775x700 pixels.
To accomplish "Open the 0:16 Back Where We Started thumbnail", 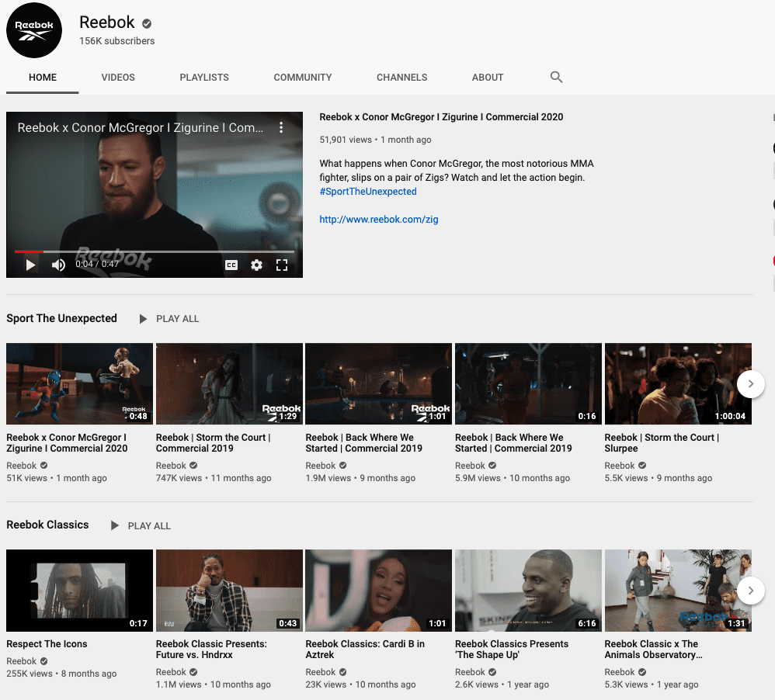I will [x=528, y=384].
